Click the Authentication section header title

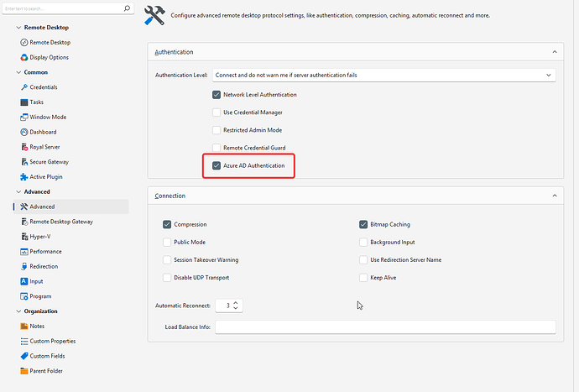click(174, 52)
